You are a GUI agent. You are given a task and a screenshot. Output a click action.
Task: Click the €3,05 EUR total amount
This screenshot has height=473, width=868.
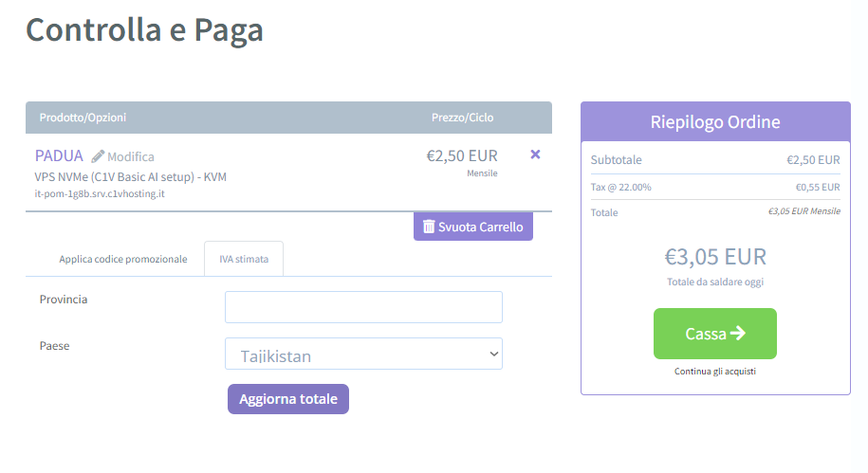pos(715,257)
